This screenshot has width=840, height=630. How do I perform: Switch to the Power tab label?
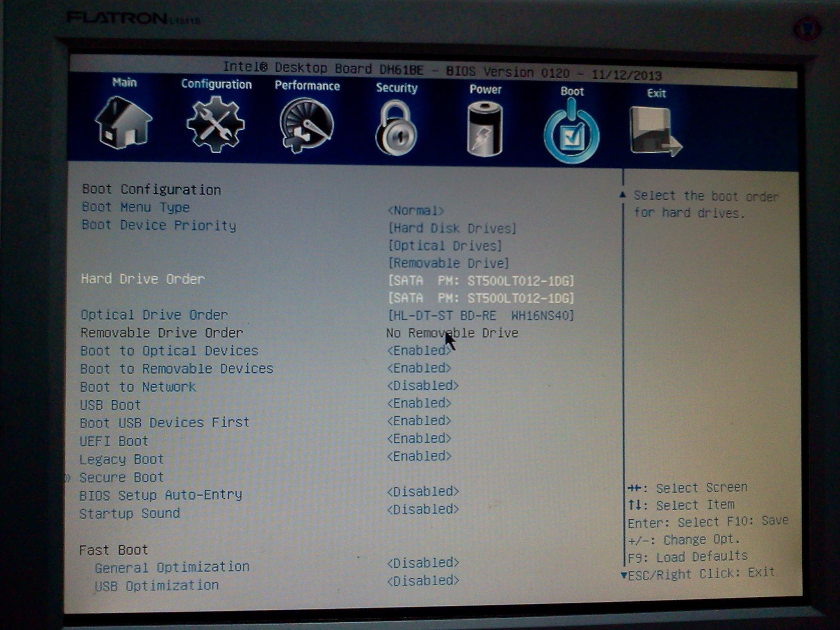pos(485,89)
